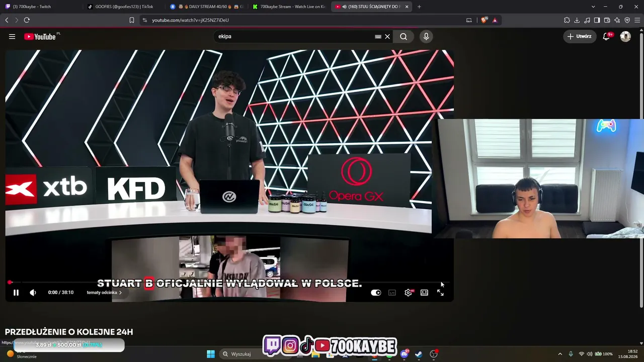Screen dimensions: 644x362
Task: Switch to theater mode
Action: pos(424,293)
